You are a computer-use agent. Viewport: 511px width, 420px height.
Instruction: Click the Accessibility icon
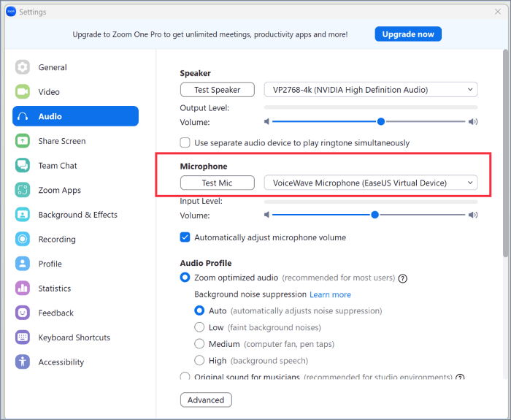click(23, 362)
